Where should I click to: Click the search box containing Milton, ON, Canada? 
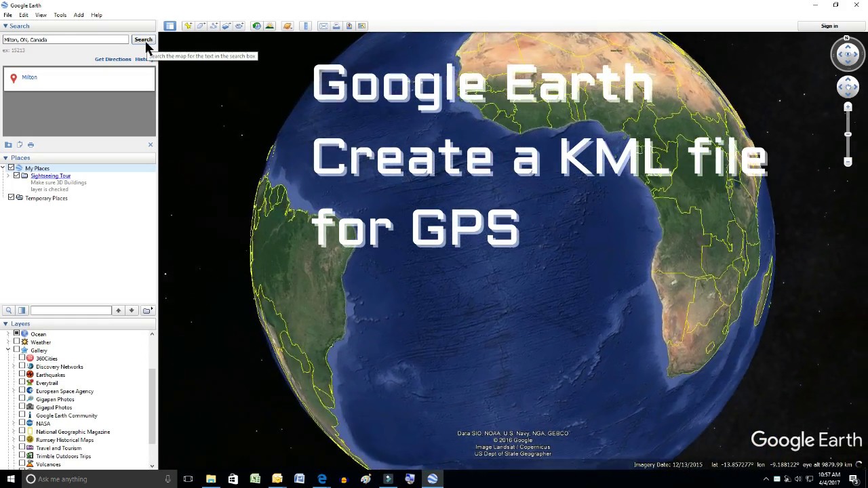pyautogui.click(x=65, y=39)
